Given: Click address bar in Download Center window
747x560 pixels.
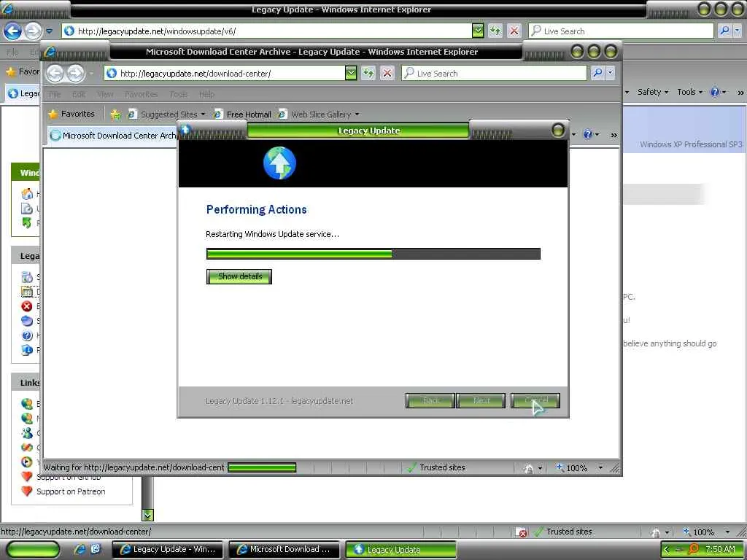Looking at the screenshot, I should click(225, 74).
